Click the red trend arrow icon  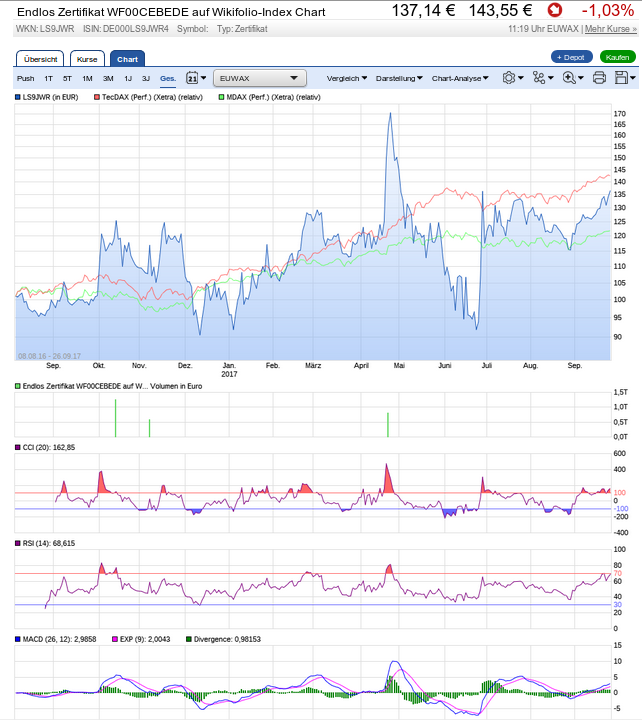coord(553,11)
